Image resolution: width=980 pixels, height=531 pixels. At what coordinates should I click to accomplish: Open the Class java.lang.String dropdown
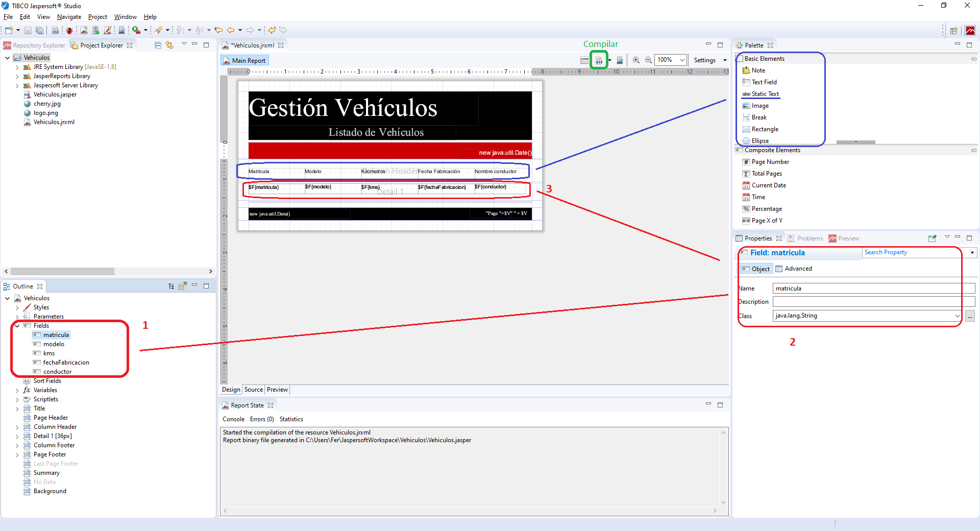(957, 316)
